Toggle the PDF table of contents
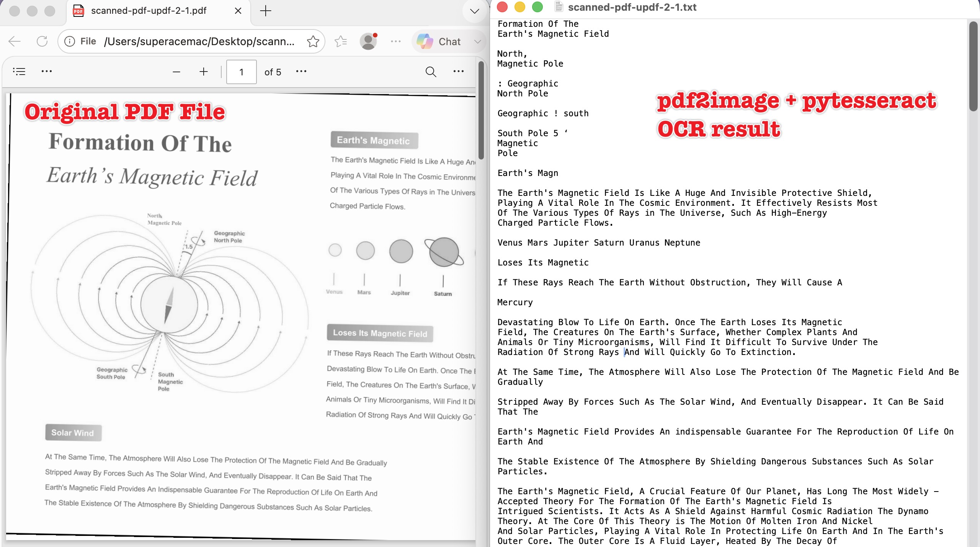Screen dimensions: 980x547 [x=19, y=72]
